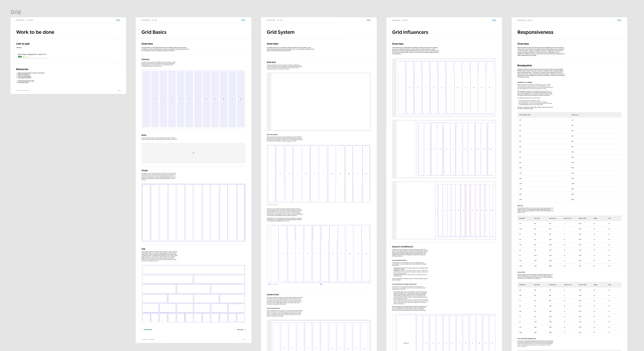644x351 pixels.
Task: Select How Grid Influencers Modify the Shell Grid
Action: click(x=404, y=284)
